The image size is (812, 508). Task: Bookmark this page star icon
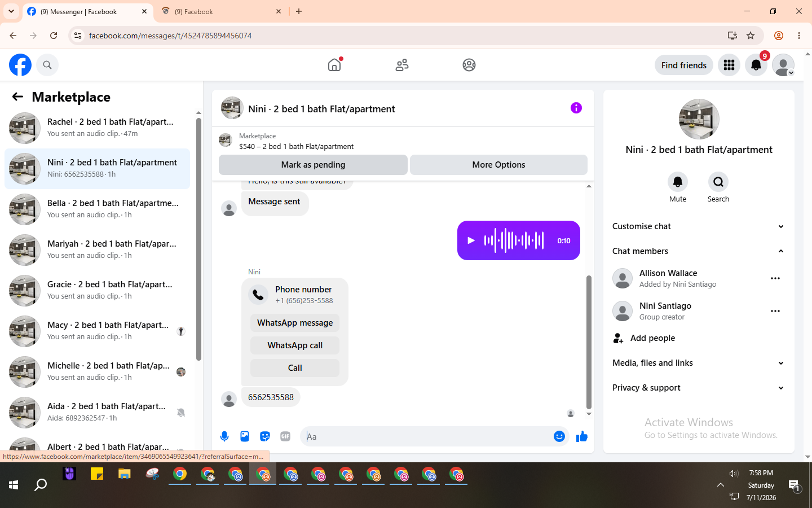(x=751, y=36)
